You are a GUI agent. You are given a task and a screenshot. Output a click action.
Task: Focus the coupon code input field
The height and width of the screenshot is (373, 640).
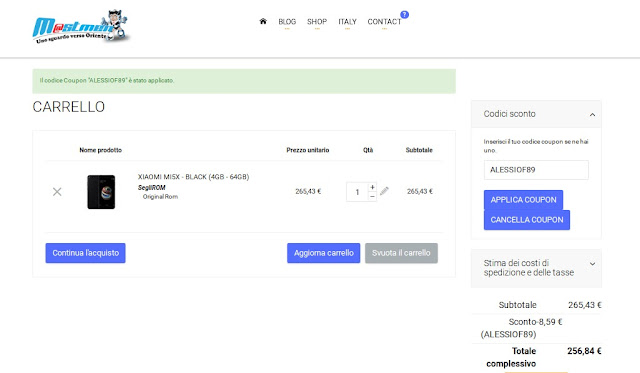click(536, 170)
